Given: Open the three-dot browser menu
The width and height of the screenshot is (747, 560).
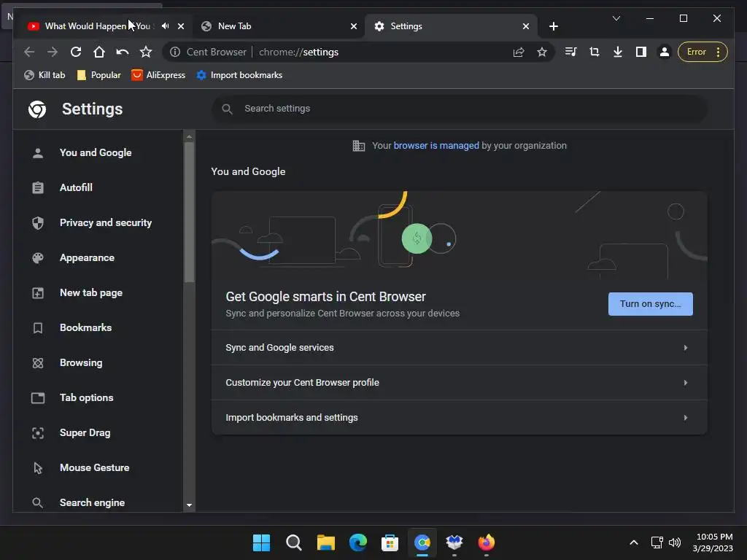Looking at the screenshot, I should point(718,52).
